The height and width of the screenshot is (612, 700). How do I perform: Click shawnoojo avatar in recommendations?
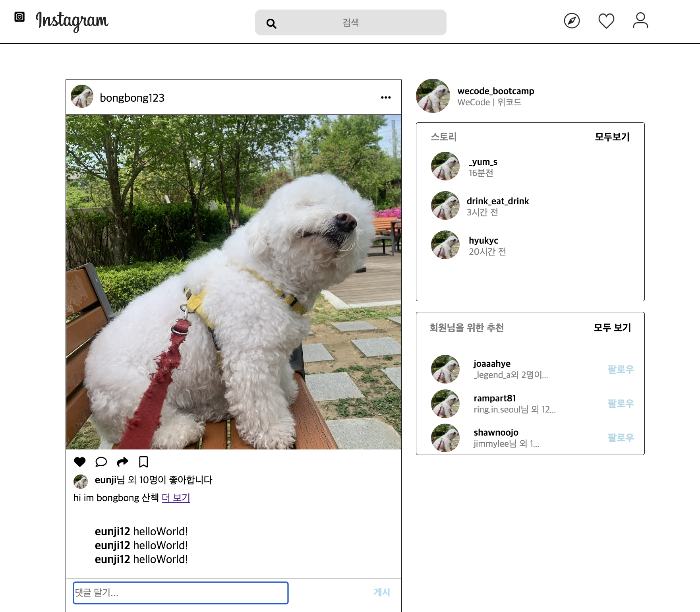pyautogui.click(x=445, y=438)
